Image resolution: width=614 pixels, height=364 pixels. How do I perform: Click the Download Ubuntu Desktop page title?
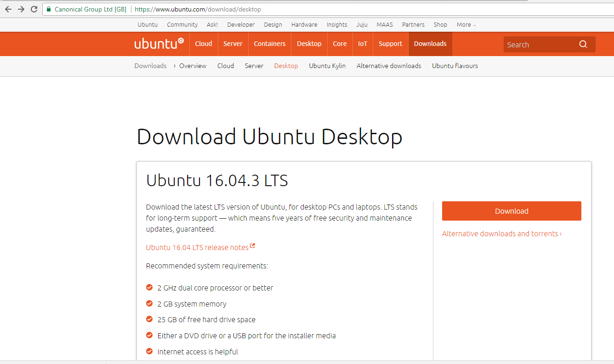(270, 137)
